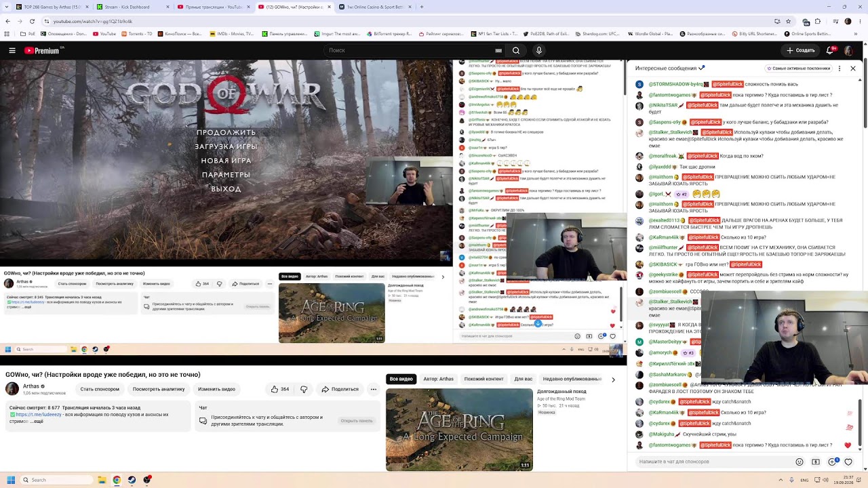The image size is (868, 488).
Task: Open the t.me/ludeeezy link
Action: [37, 414]
